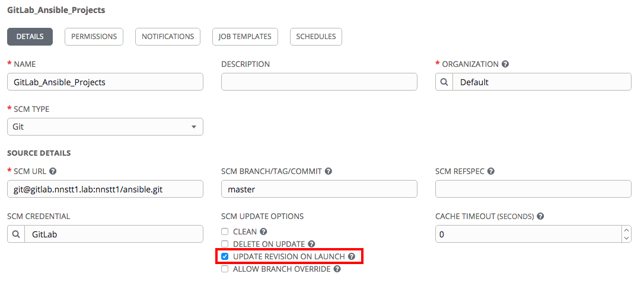Click the SCM Refspec help icon
This screenshot has height=283, width=644.
[491, 171]
